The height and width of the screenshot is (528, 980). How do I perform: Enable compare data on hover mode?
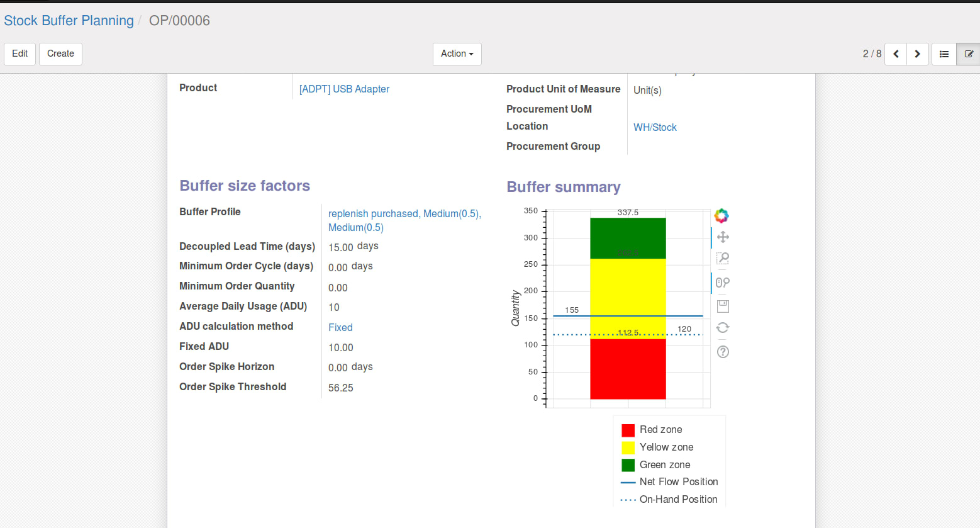[x=722, y=283]
